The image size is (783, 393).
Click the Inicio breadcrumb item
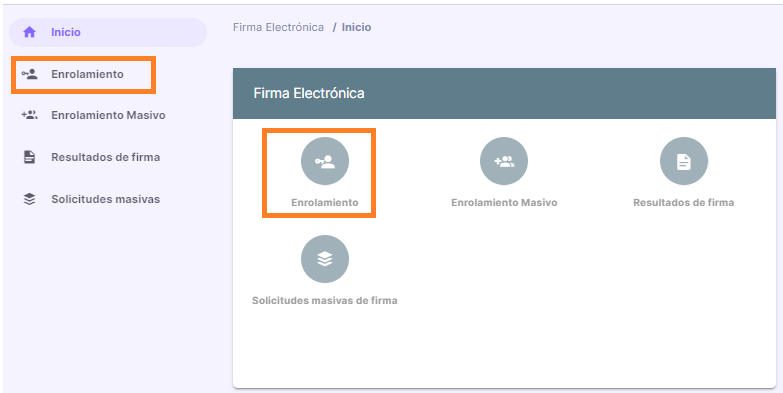356,27
